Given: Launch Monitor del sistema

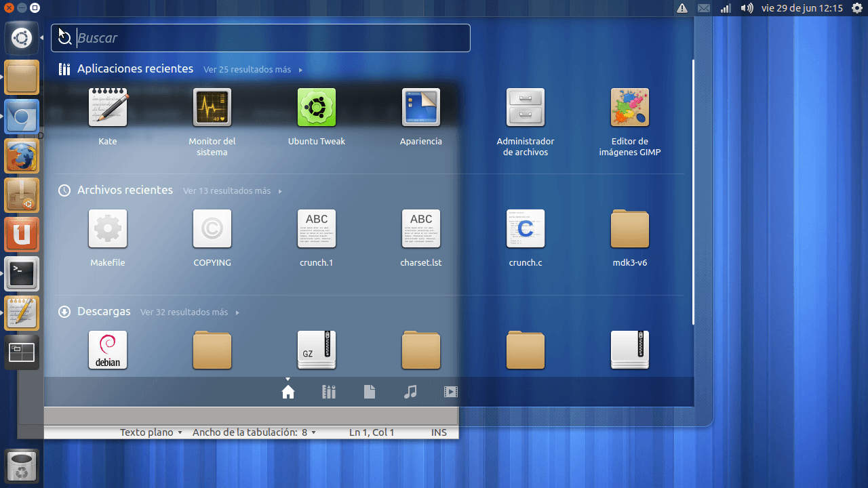Looking at the screenshot, I should [212, 108].
